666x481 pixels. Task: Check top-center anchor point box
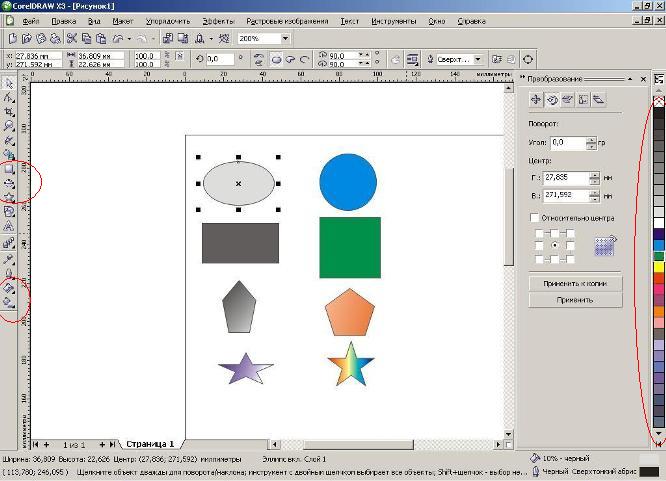[x=554, y=233]
